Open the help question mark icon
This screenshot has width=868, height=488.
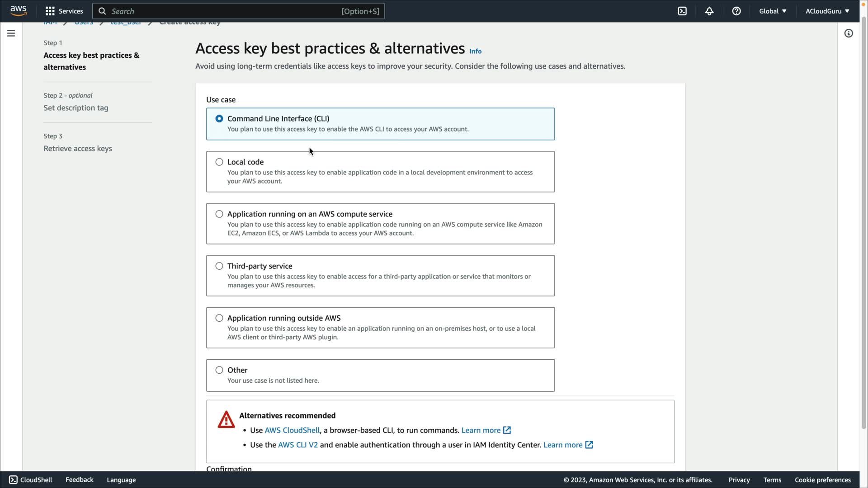[736, 11]
